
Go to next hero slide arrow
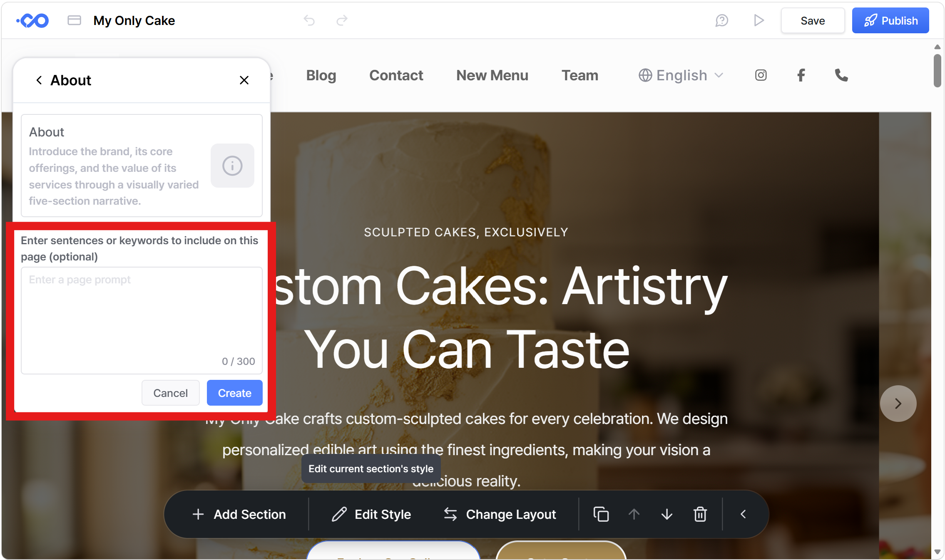coord(898,403)
